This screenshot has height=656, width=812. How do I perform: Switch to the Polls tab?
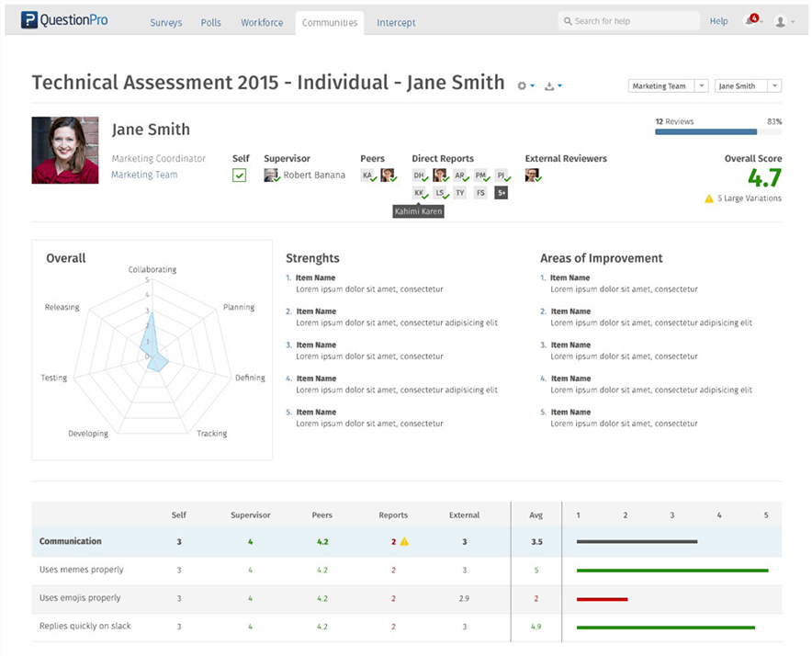pos(210,22)
